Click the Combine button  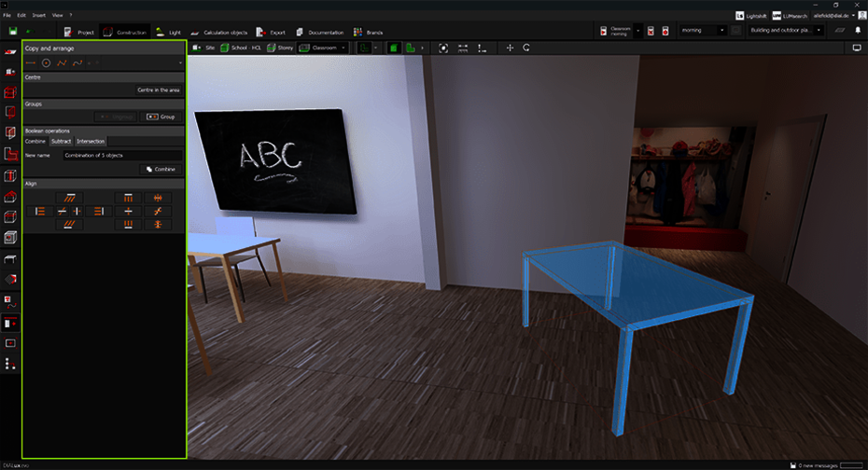(x=160, y=170)
